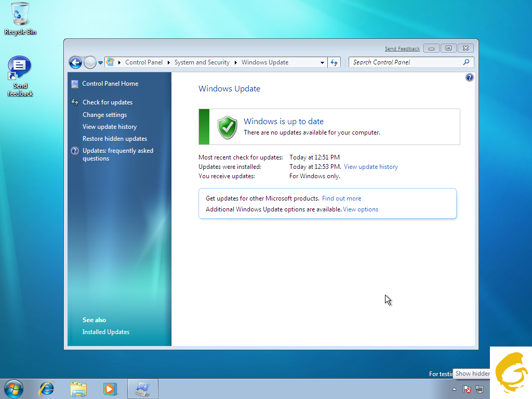
Task: Open the Start menu orb
Action: tap(14, 388)
